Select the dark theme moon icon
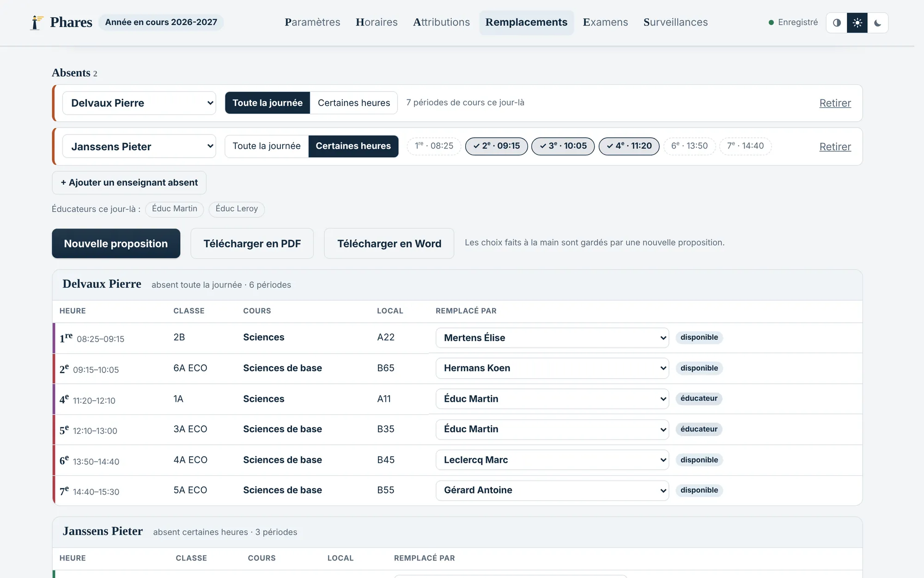The height and width of the screenshot is (578, 924). pos(877,23)
